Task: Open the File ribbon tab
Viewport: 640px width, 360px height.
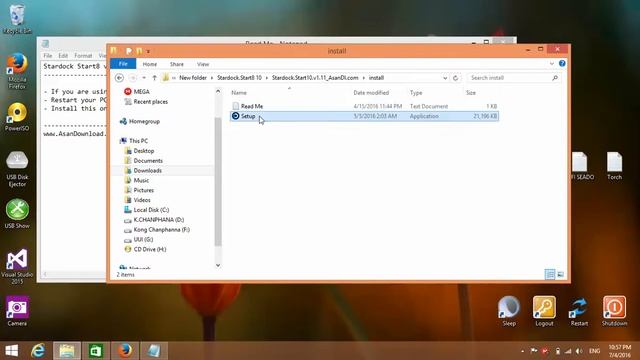Action: [123, 64]
